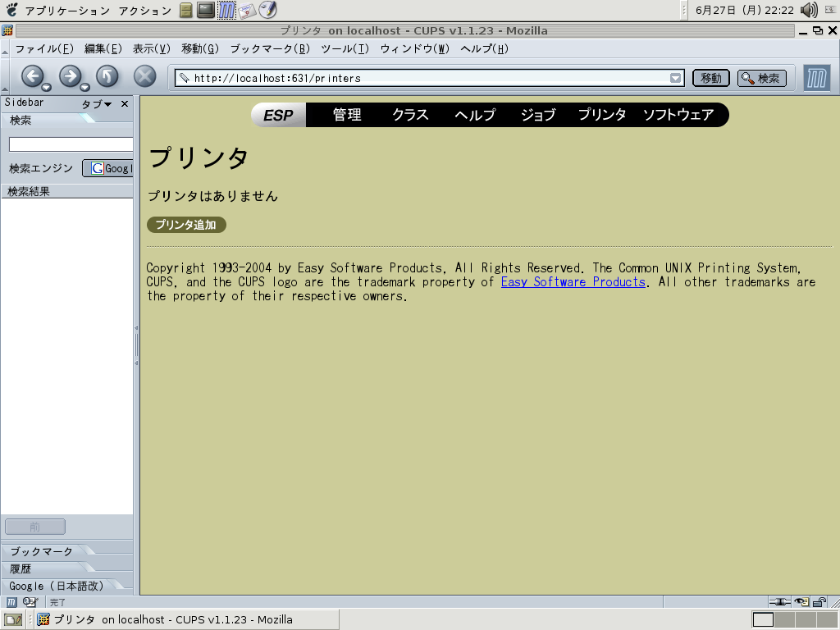Click the 移動 go button

711,78
